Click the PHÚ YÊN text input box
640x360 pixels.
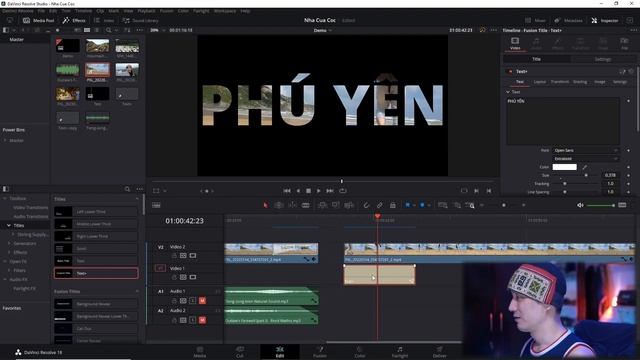pyautogui.click(x=563, y=121)
